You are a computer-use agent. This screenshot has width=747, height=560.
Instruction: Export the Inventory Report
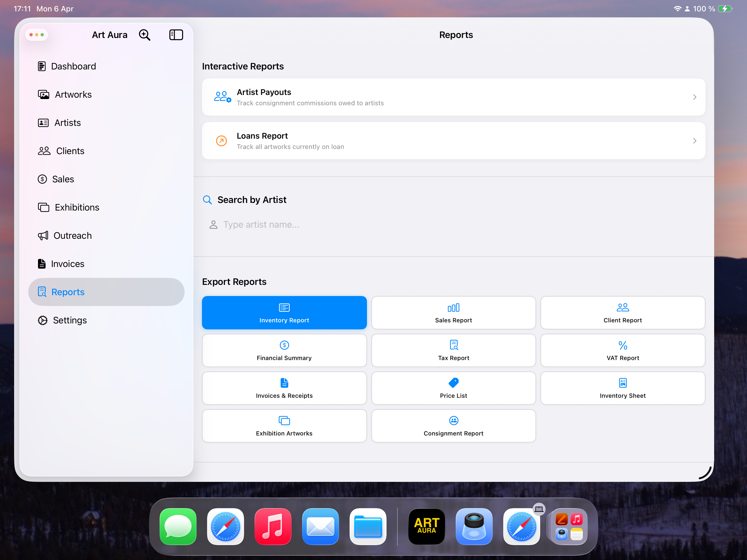pos(284,313)
